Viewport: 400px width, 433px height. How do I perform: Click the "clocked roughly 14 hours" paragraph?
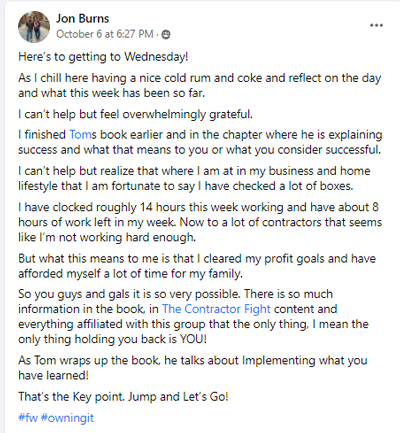200,222
